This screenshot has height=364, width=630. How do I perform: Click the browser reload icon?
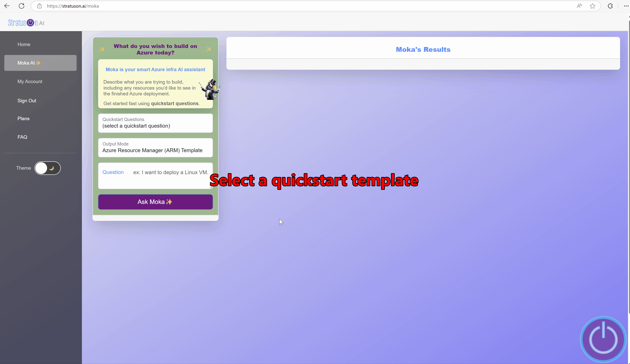pos(21,6)
